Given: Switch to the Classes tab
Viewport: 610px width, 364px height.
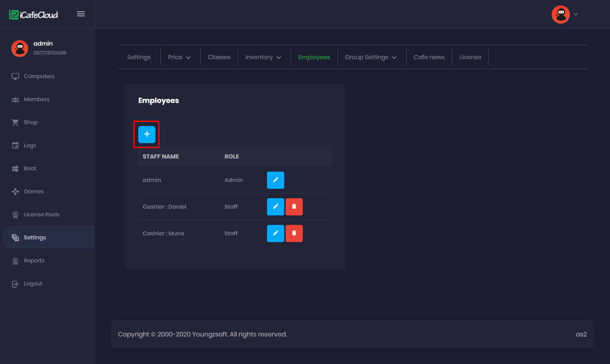Looking at the screenshot, I should [x=219, y=57].
